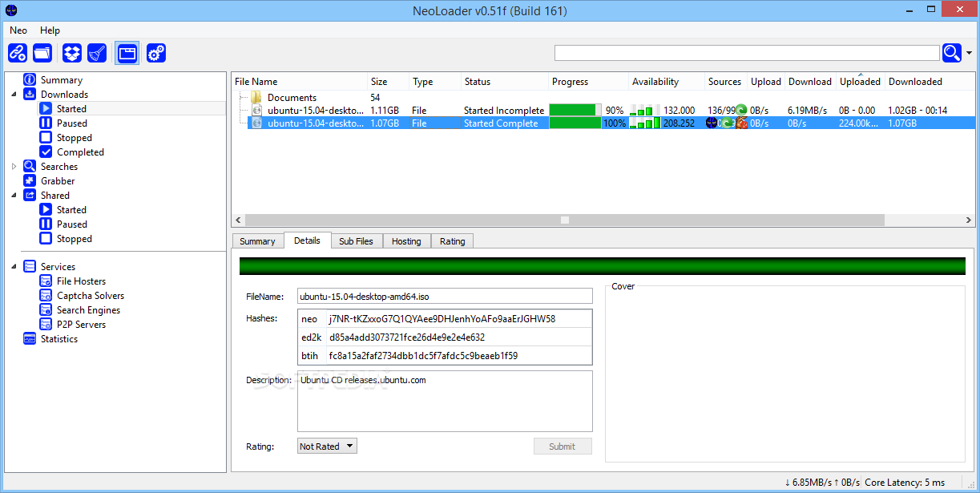980x493 pixels.
Task: Open the Not Rated rating dropdown
Action: 327,447
